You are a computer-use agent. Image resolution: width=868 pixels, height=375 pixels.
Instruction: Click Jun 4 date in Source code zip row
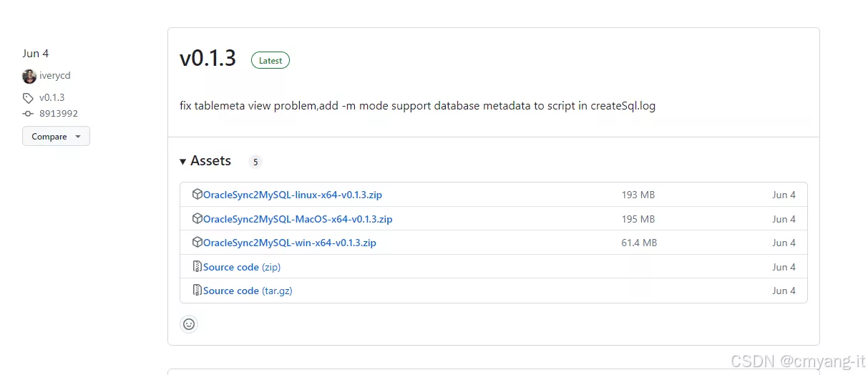784,267
